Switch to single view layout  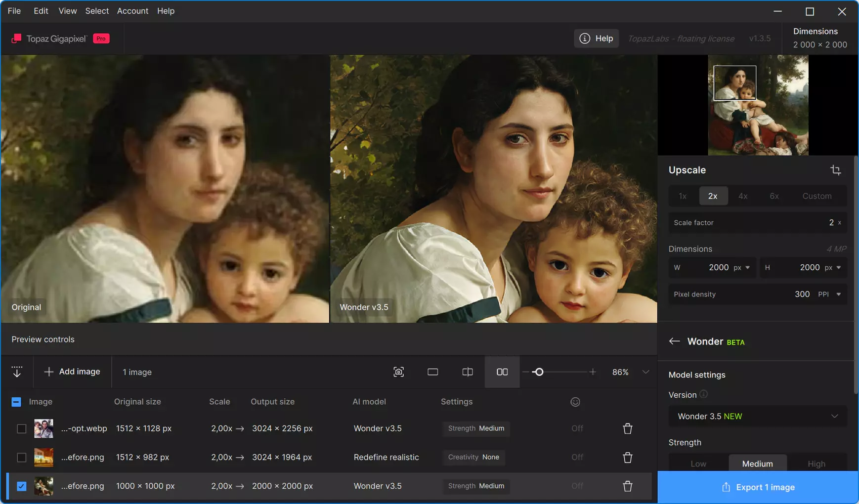(432, 372)
